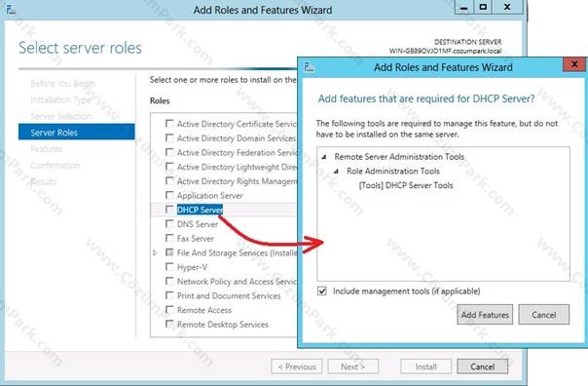Collapse Role Administration Tools node
Screen dimensions: 588x386
[x=337, y=172]
